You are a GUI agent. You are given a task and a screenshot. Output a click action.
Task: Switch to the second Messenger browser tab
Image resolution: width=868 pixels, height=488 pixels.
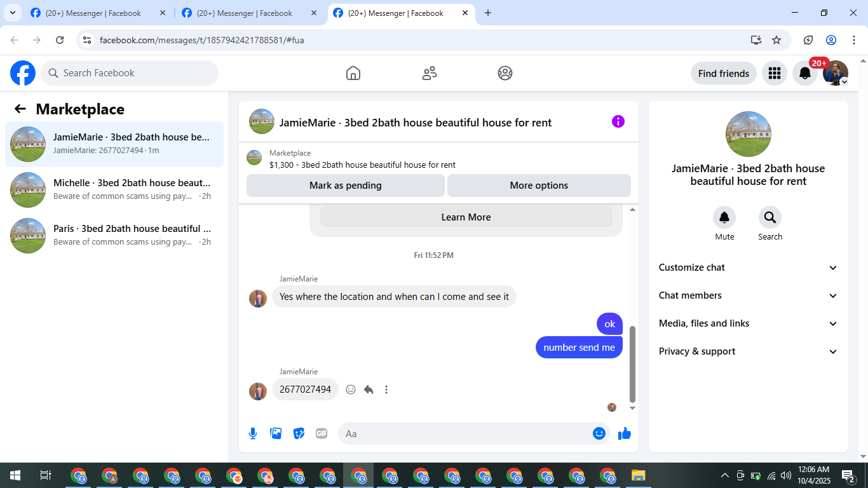250,13
